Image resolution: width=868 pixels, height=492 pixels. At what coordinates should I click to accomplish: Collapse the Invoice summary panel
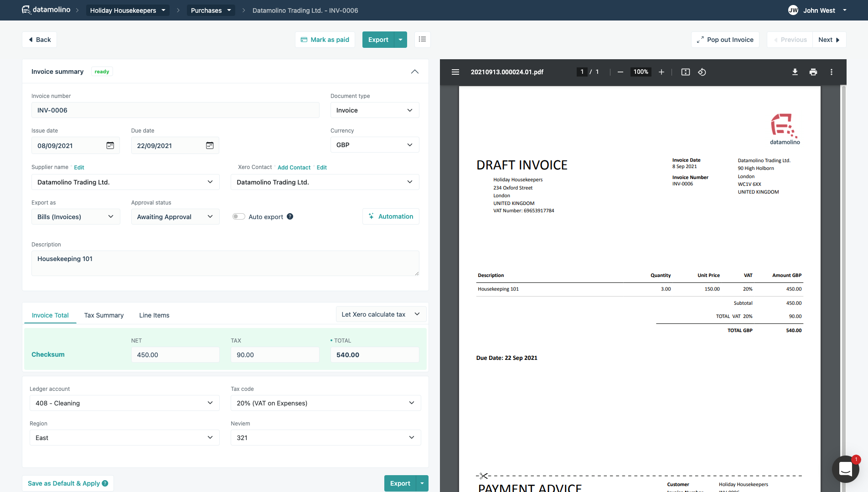414,72
